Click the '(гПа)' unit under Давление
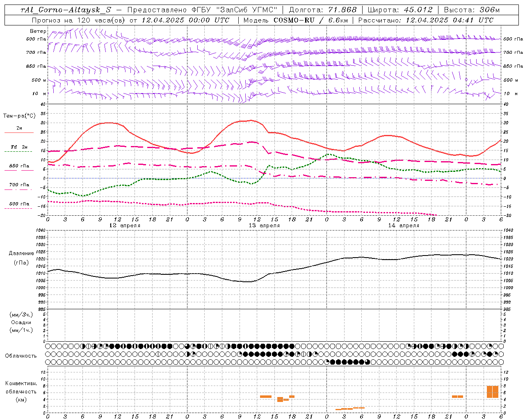 click(21, 263)
